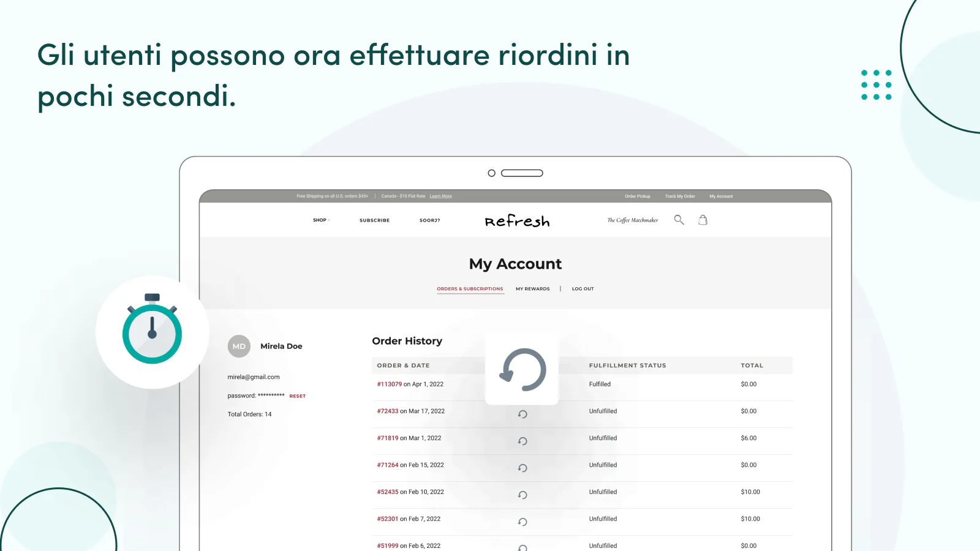Open the search magnifier icon
Viewport: 980px width, 551px height.
[x=679, y=220]
